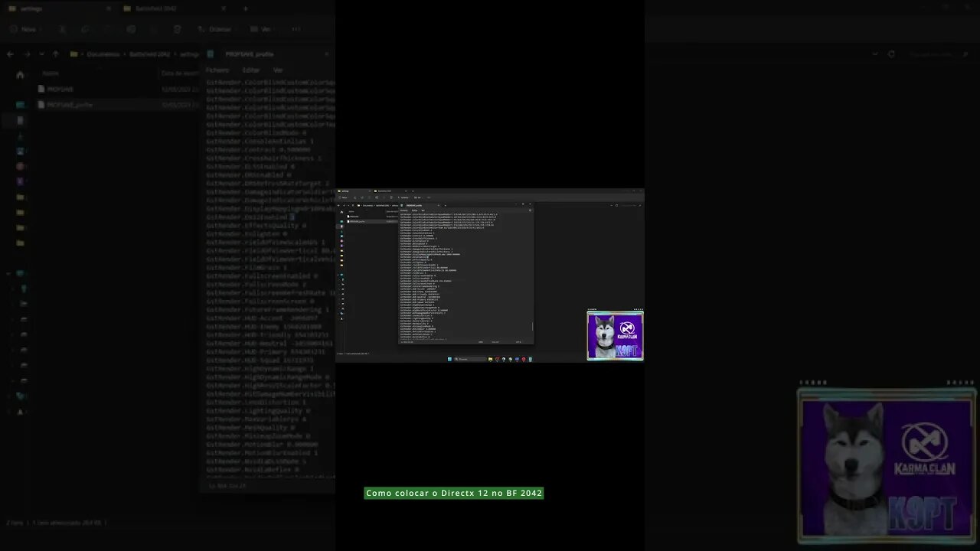Click the copy icon in Explorer toolbar
Image resolution: width=980 pixels, height=551 pixels.
[x=85, y=29]
